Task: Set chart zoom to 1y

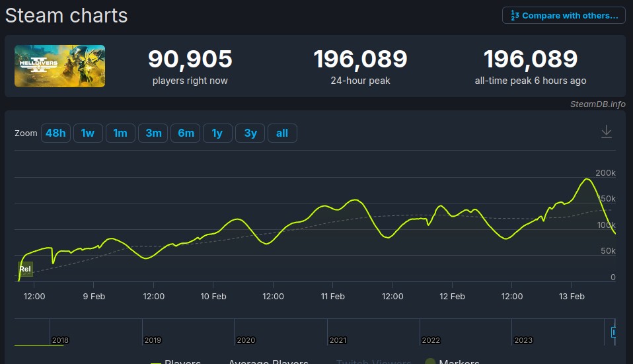Action: (x=217, y=133)
